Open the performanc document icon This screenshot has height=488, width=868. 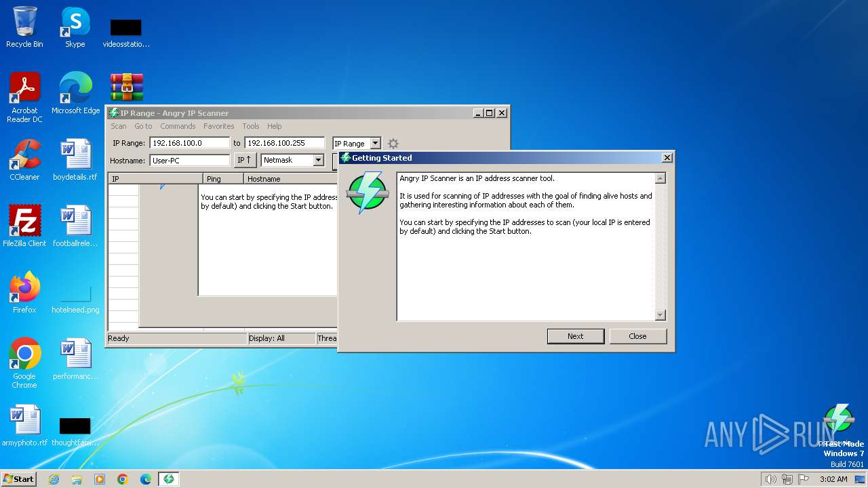click(x=75, y=359)
